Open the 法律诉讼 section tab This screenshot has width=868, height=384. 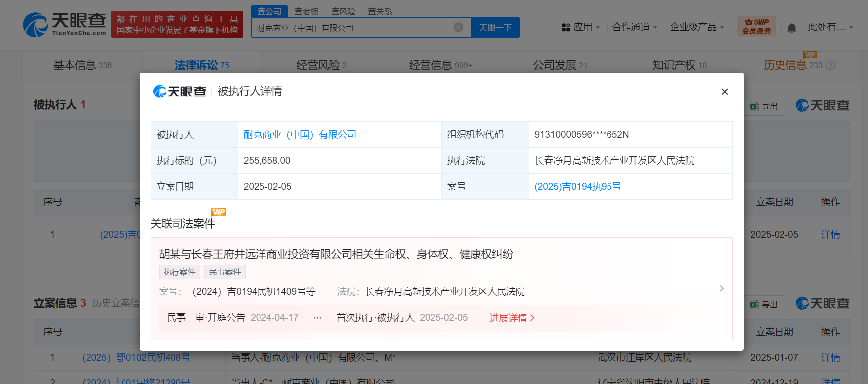pos(201,65)
